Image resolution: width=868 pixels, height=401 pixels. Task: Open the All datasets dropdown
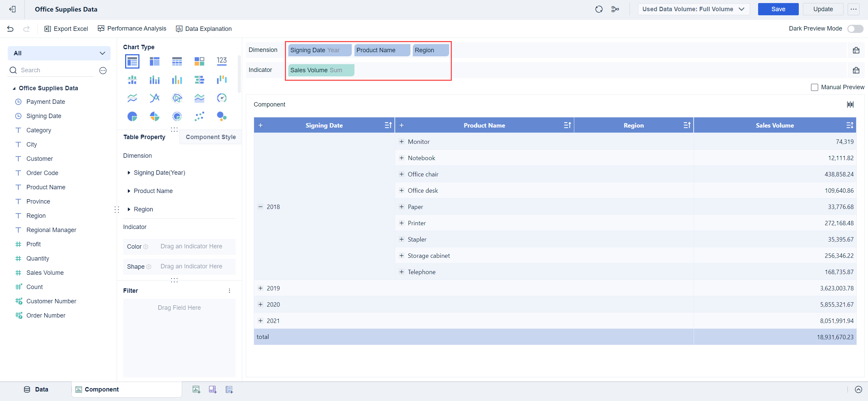click(59, 53)
